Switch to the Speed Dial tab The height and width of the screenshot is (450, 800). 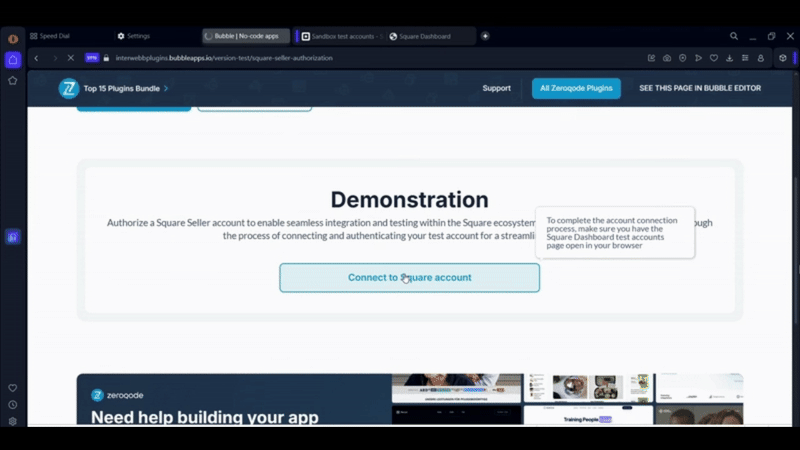(x=50, y=36)
